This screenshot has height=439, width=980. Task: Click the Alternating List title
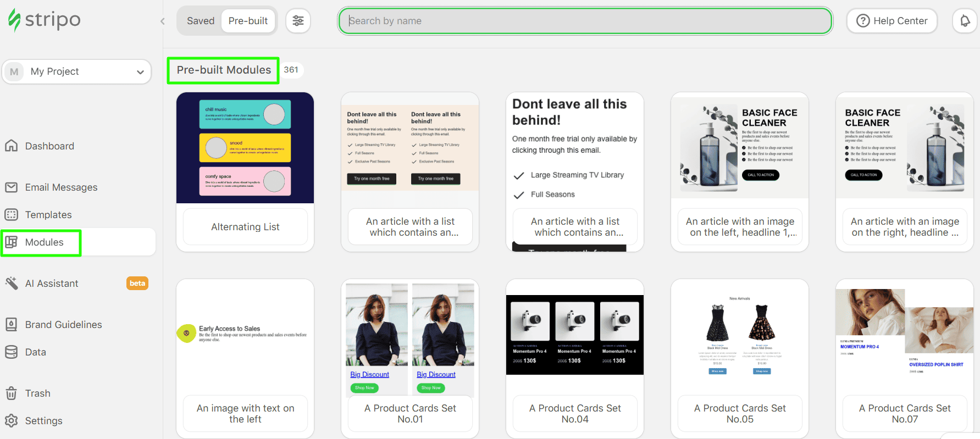pyautogui.click(x=245, y=227)
